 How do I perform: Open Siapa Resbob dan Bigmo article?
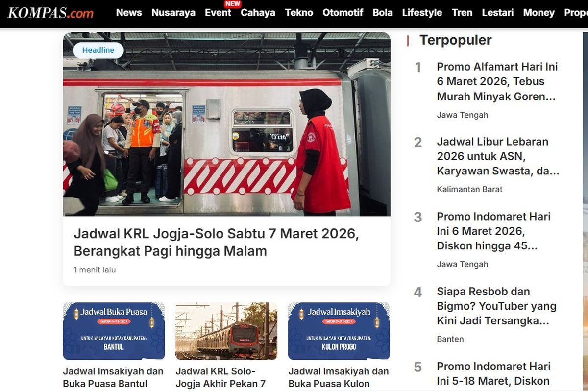point(497,306)
